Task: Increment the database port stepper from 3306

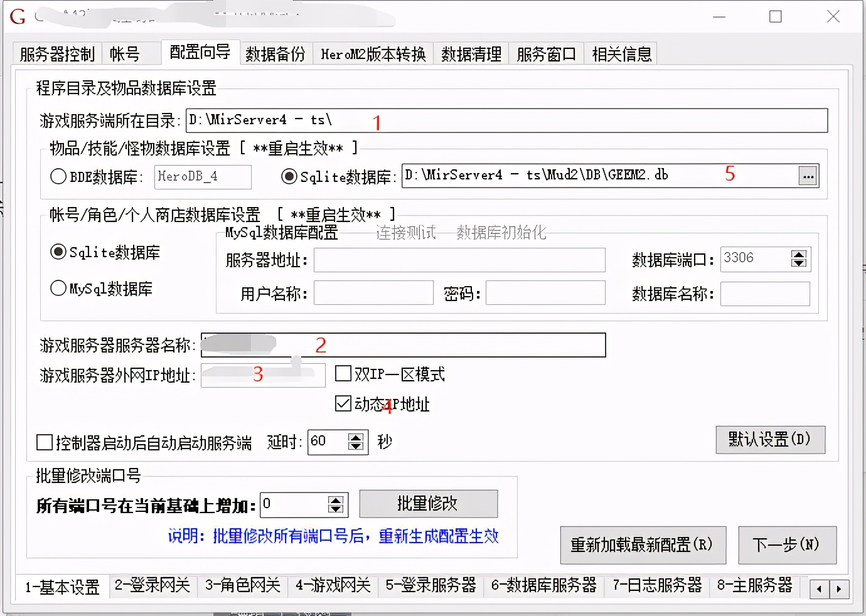Action: (x=798, y=254)
